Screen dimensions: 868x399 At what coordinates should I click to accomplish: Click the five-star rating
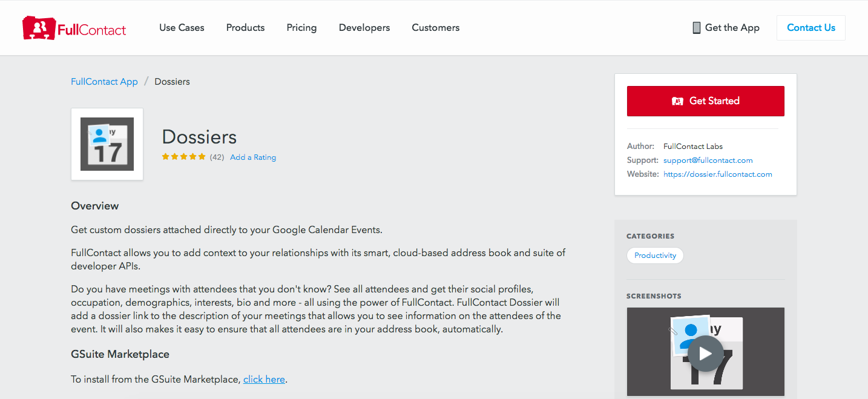[183, 157]
